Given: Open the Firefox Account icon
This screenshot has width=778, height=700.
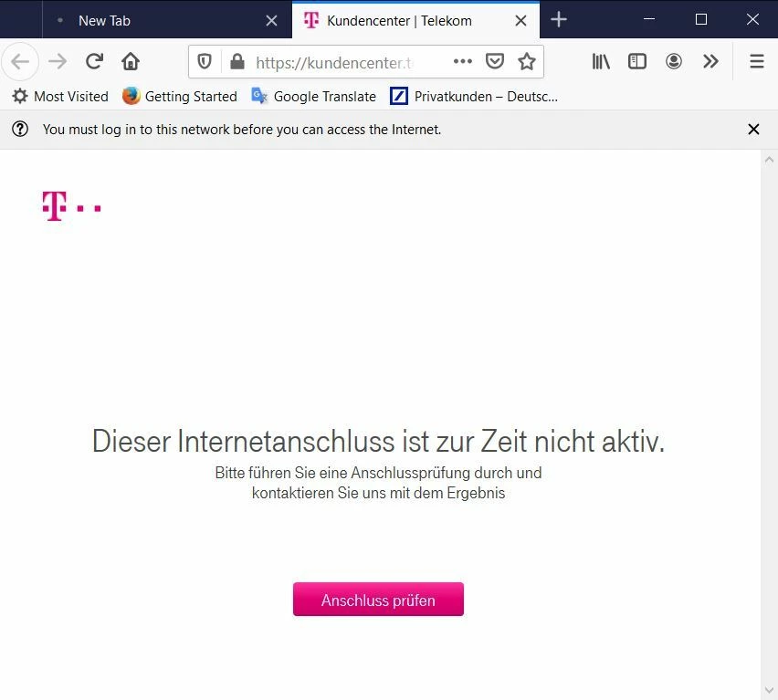Looking at the screenshot, I should [x=673, y=61].
